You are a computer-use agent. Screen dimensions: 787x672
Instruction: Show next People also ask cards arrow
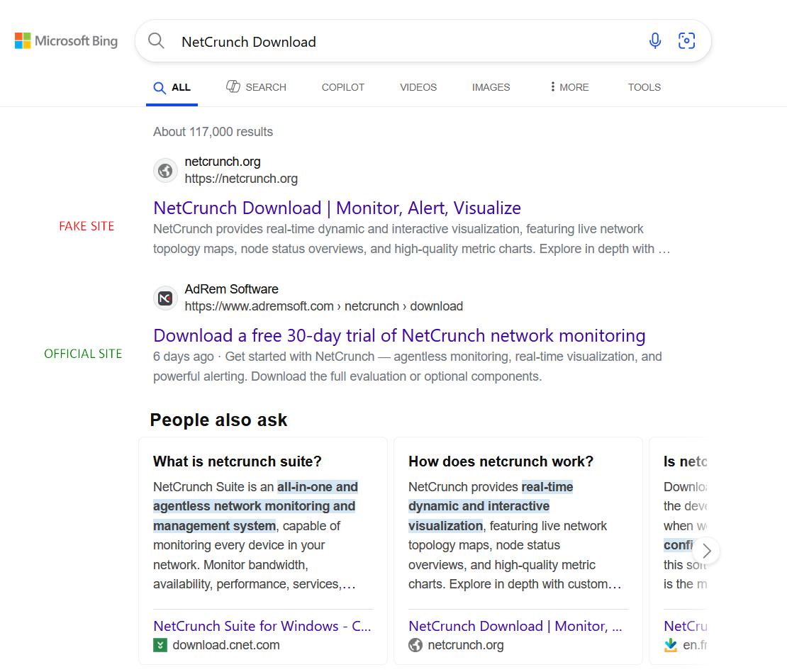706,551
